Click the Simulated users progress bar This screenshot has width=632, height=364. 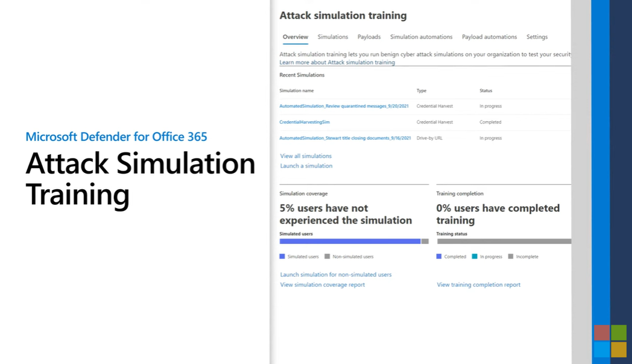(x=350, y=241)
